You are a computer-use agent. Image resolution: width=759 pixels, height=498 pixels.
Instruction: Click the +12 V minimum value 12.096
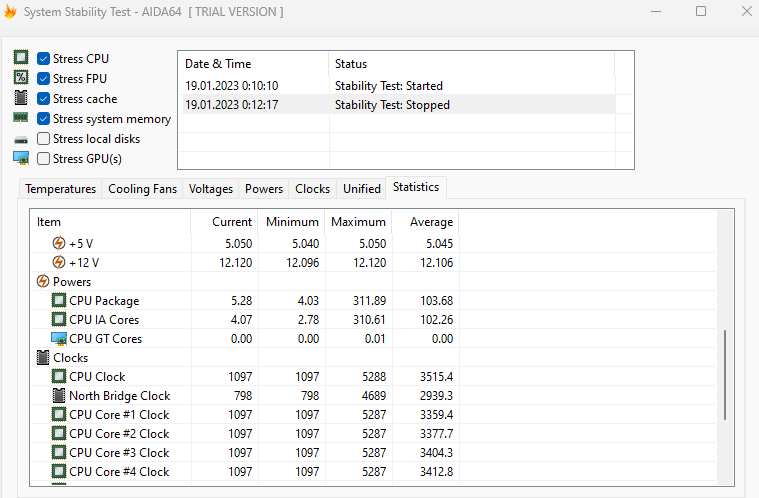(303, 263)
